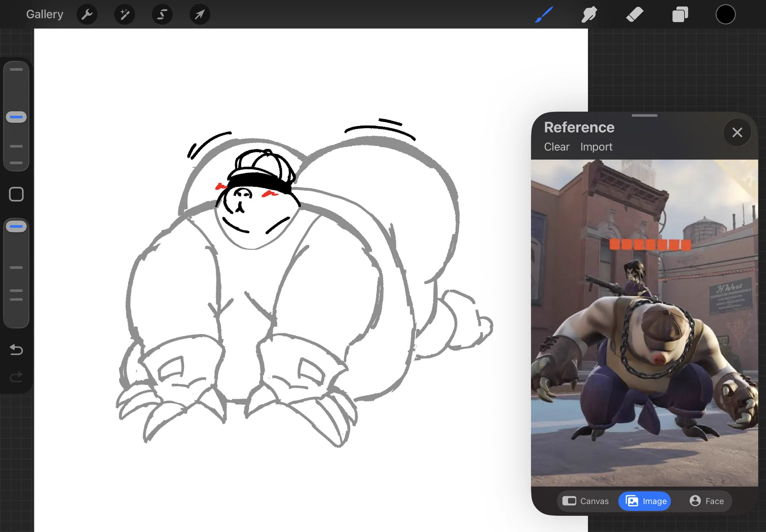The width and height of the screenshot is (766, 532).
Task: Open the Actions wrench menu
Action: tap(87, 15)
